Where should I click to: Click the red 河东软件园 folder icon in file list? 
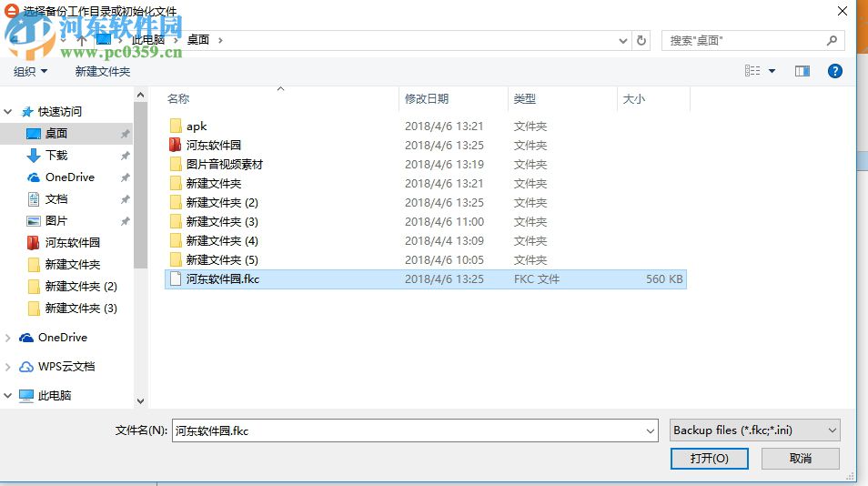[176, 145]
